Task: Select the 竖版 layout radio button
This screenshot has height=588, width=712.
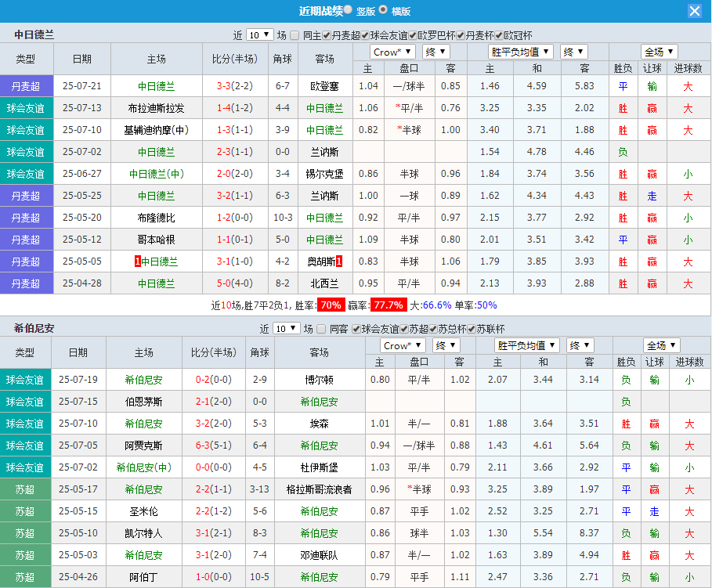Action: point(347,11)
